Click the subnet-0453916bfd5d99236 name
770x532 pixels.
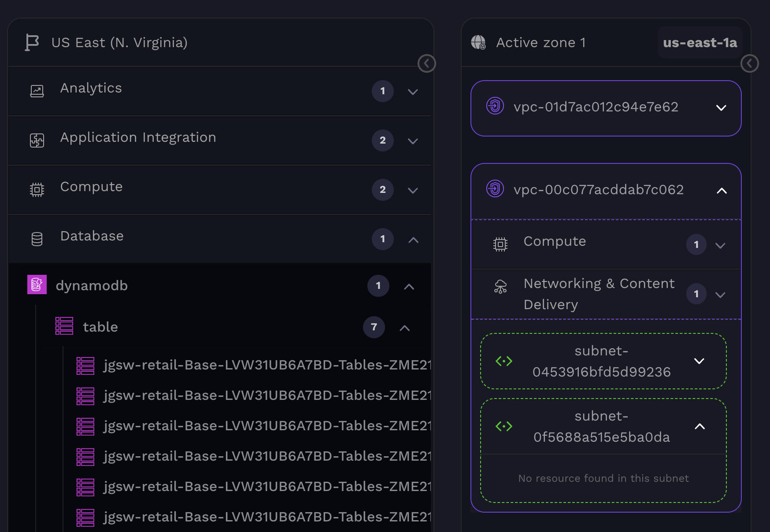coord(601,361)
